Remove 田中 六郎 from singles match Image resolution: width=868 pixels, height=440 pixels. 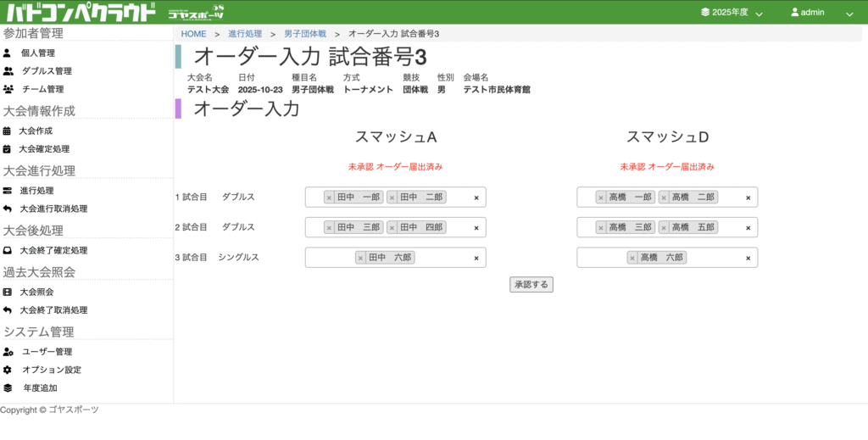(x=360, y=258)
